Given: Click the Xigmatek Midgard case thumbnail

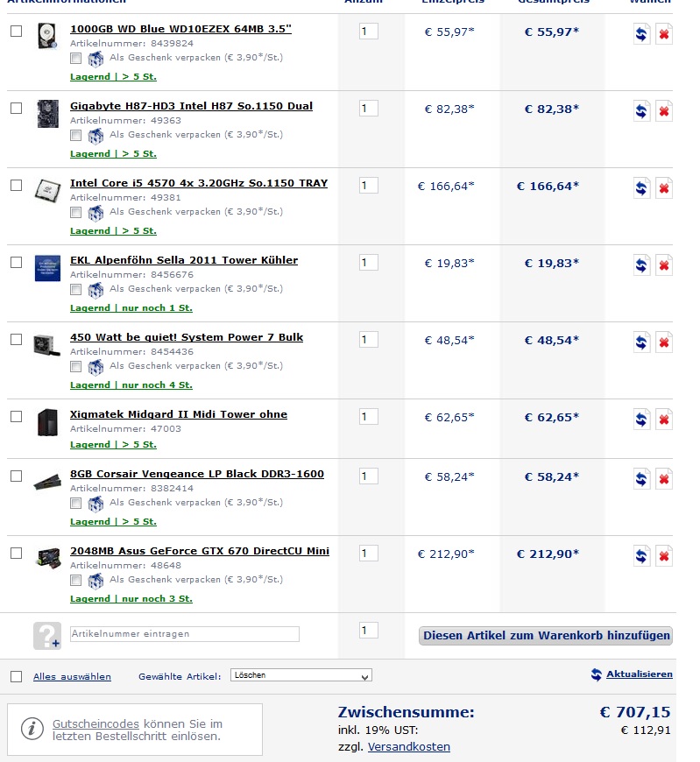Looking at the screenshot, I should (x=47, y=422).
